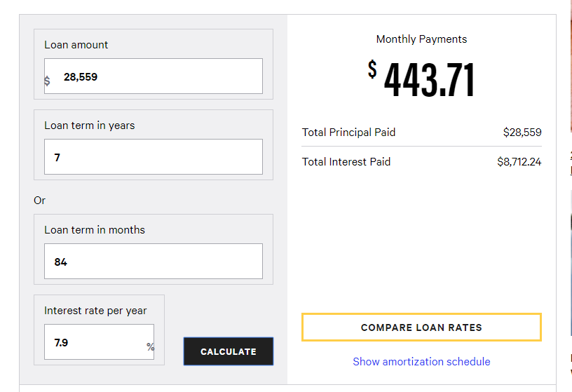Click the percent symbol in interest field
Image resolution: width=572 pixels, height=392 pixels.
click(150, 346)
